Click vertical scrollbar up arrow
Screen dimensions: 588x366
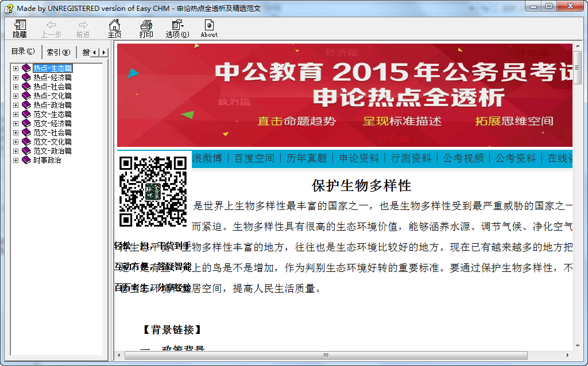(x=577, y=45)
